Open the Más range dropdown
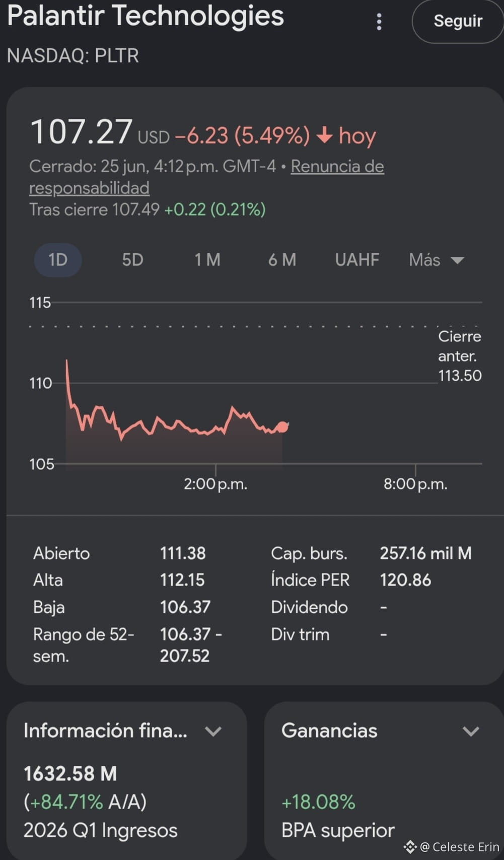This screenshot has width=504, height=860. point(436,260)
